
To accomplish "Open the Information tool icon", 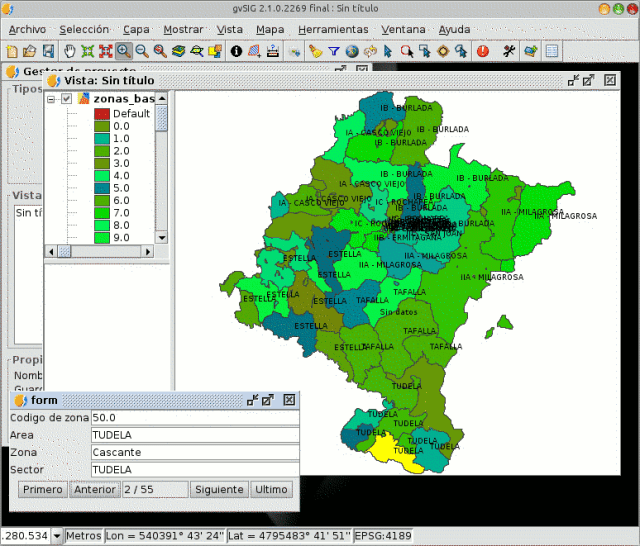I will tap(236, 50).
